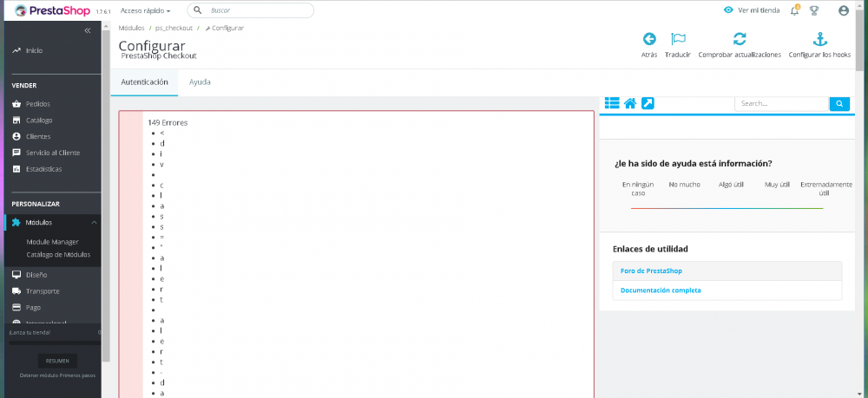Rate help as Algo útil

coord(731,185)
